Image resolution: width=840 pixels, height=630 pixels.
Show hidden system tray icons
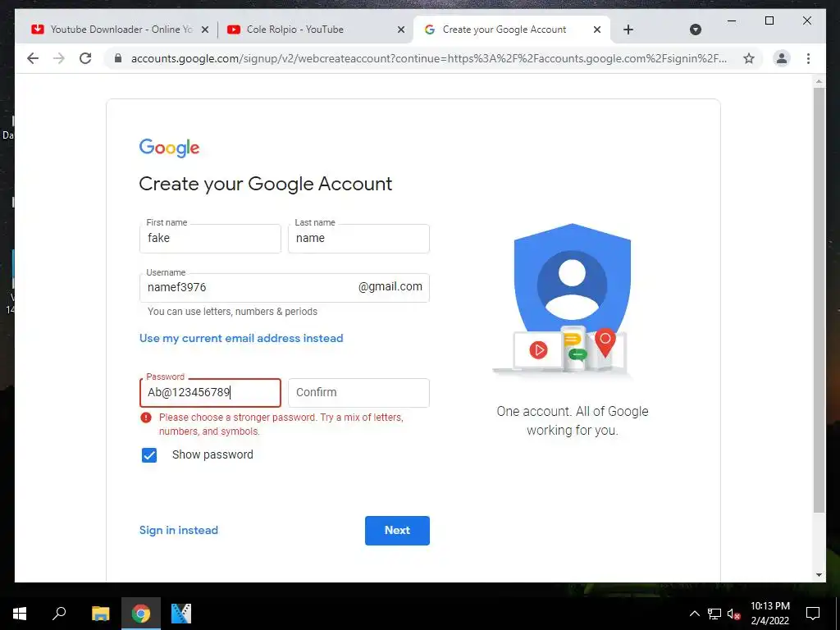pyautogui.click(x=694, y=614)
